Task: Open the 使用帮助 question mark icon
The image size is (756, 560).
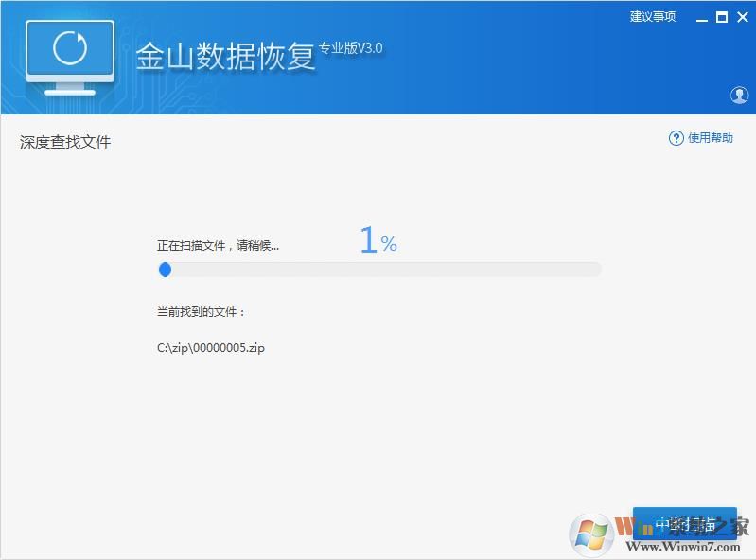Action: [676, 138]
